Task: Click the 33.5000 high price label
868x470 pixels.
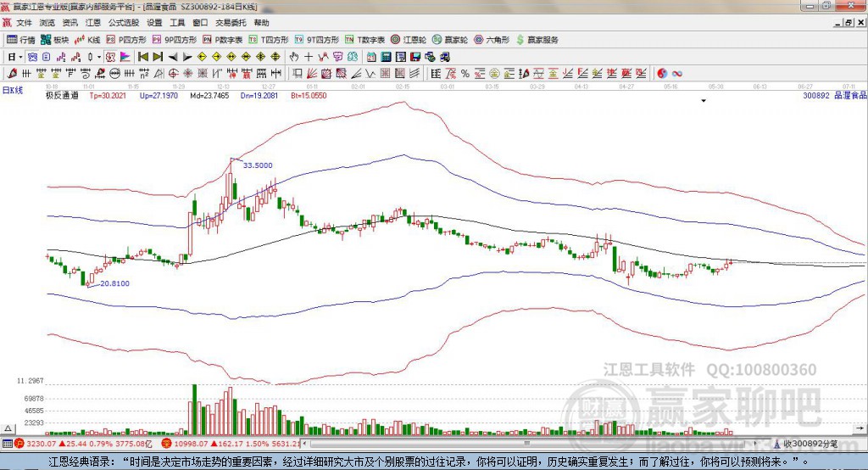Action: click(x=258, y=165)
